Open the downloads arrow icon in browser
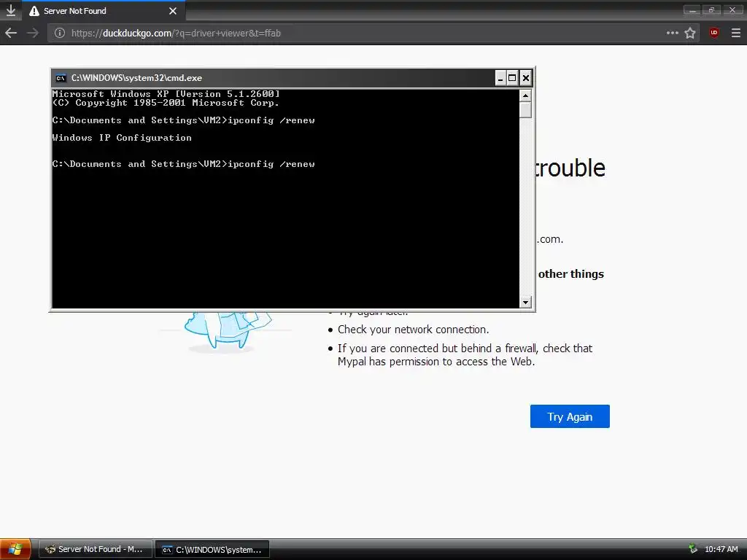 pyautogui.click(x=10, y=10)
